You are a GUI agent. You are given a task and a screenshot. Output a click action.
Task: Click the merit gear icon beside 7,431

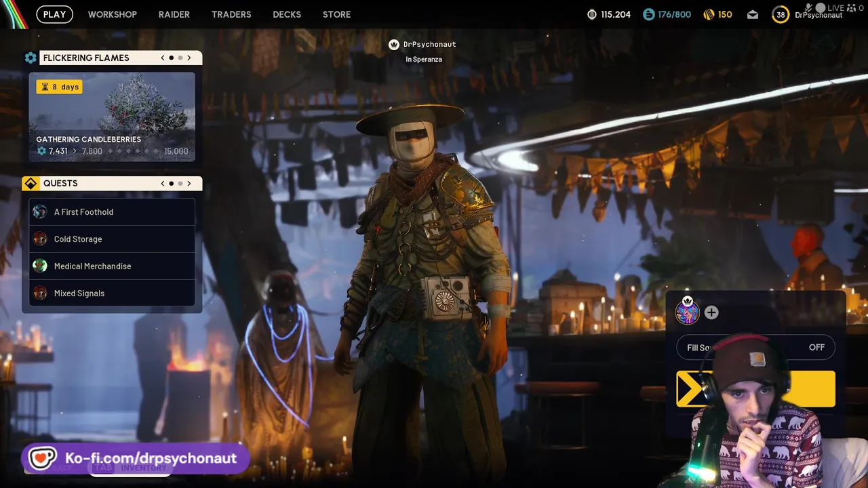click(x=42, y=151)
